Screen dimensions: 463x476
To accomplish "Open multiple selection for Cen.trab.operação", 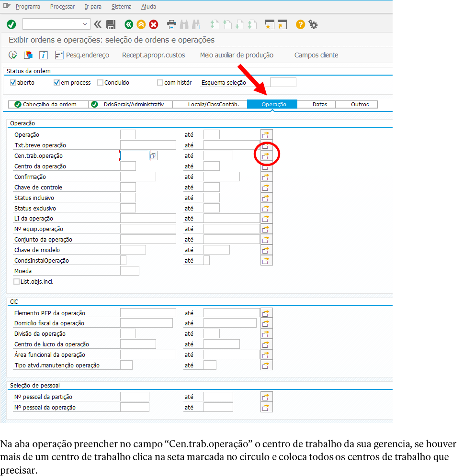I will pos(266,156).
